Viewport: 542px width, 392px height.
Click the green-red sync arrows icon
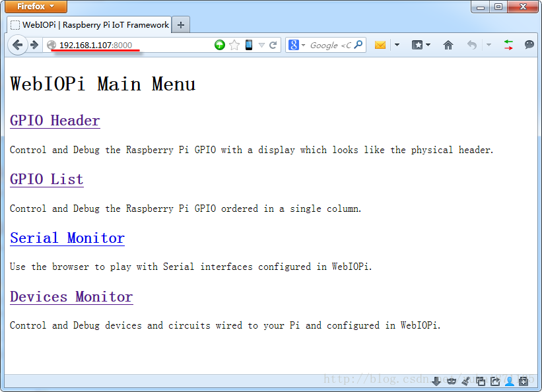click(x=508, y=45)
